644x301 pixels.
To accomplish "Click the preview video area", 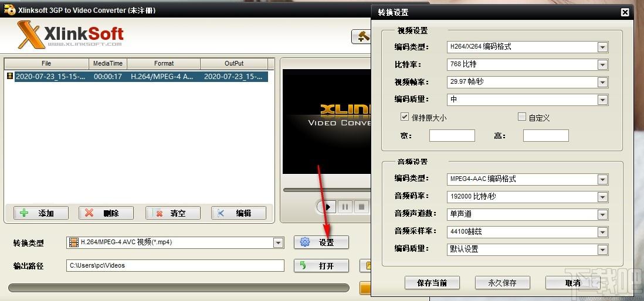I will point(327,121).
